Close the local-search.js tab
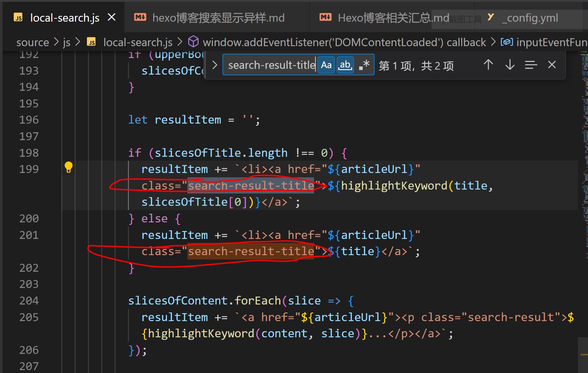Viewport: 588px width, 373px height. point(112,17)
